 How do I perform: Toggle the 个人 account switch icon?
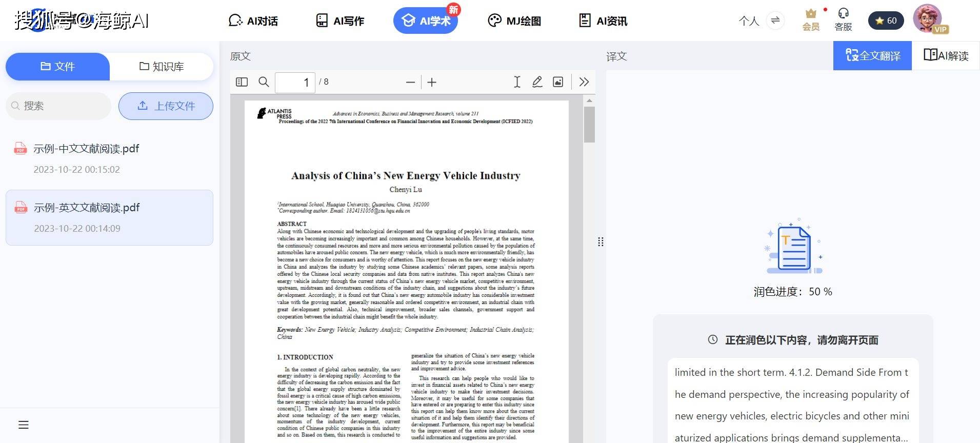[775, 21]
